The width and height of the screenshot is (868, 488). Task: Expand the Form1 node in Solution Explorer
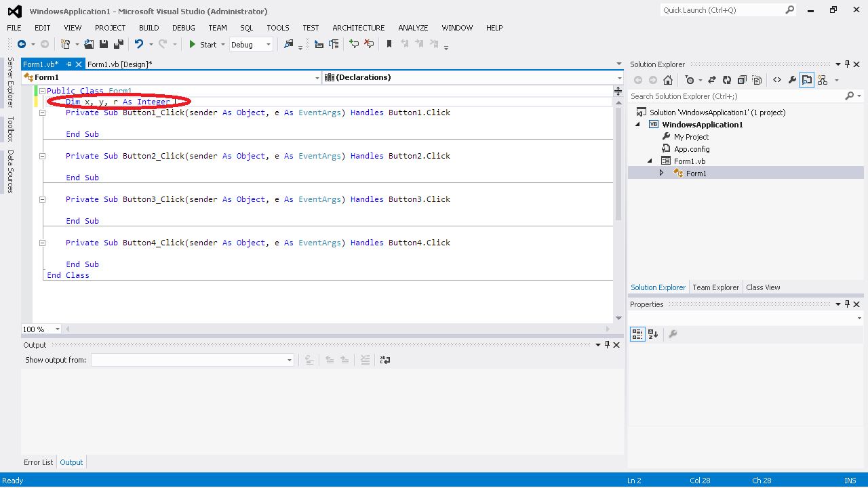point(662,174)
